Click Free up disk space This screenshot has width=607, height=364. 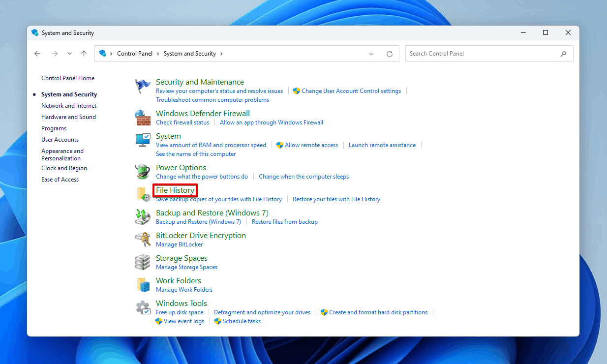(180, 312)
